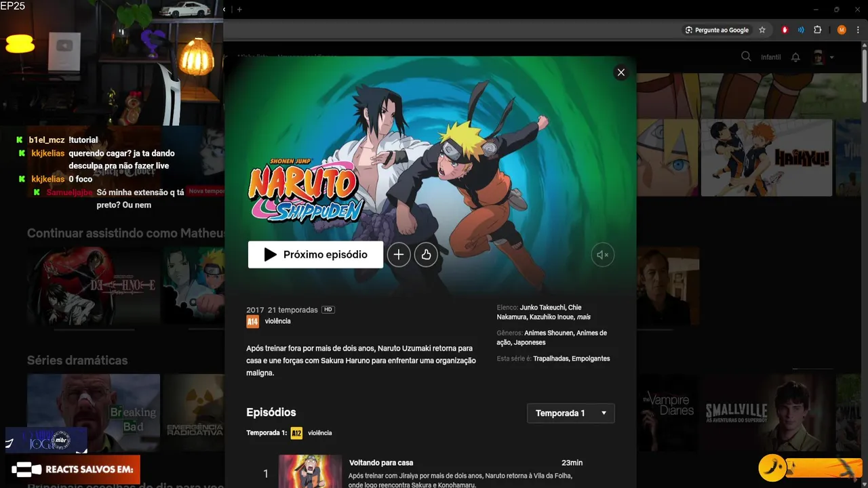Viewport: 868px width, 488px height.
Task: Expand the profile dropdown caret
Action: 832,58
